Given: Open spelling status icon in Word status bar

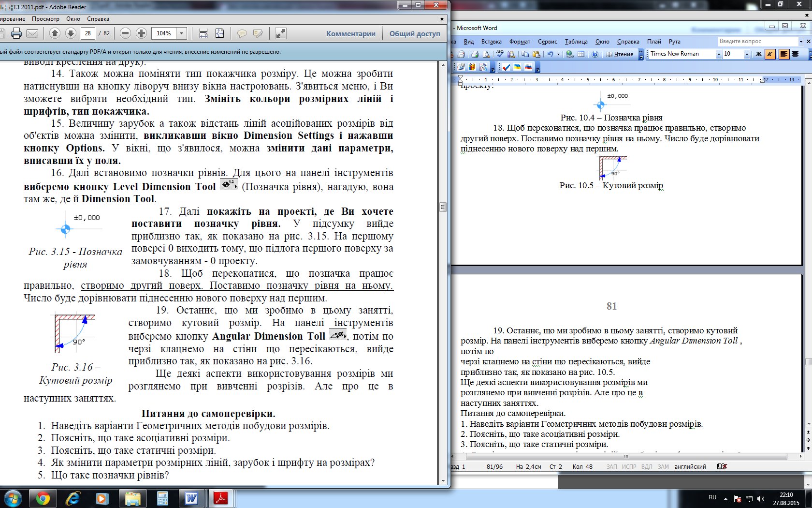Looking at the screenshot, I should click(x=722, y=466).
